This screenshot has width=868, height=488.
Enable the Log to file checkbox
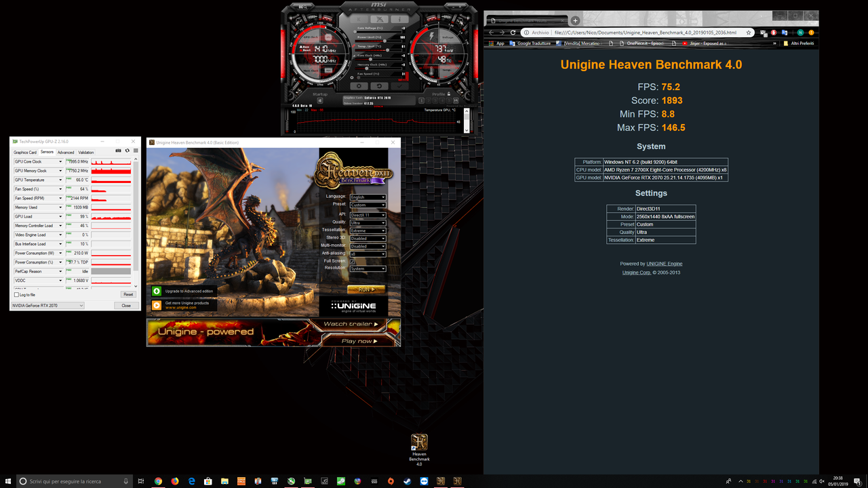tap(16, 295)
